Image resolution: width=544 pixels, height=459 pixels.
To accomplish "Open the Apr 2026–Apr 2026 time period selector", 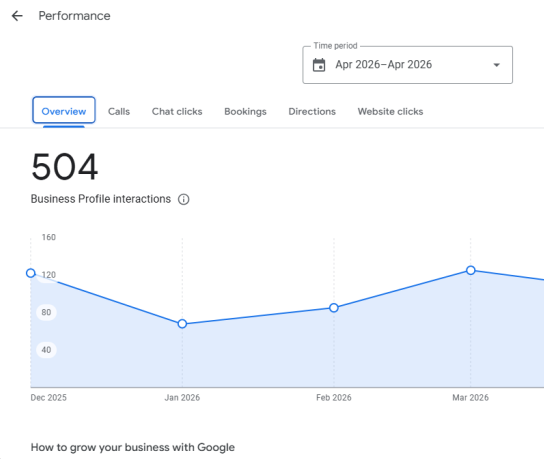I will (407, 65).
